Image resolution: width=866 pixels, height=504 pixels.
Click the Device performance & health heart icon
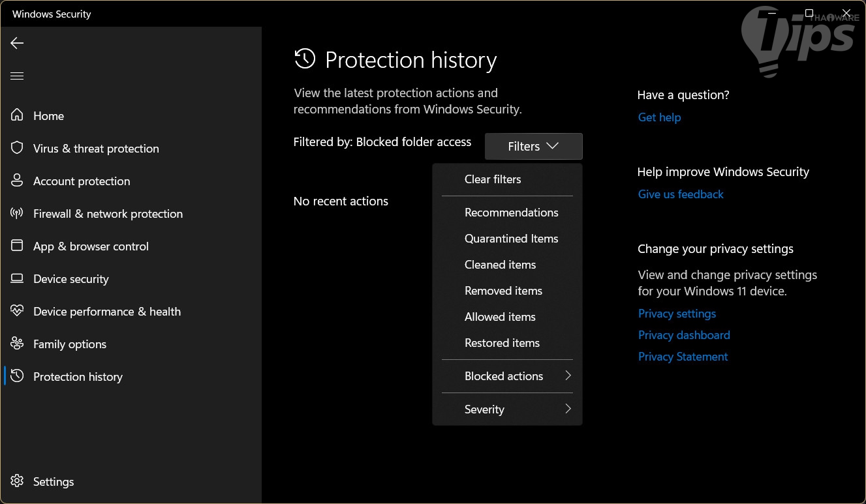point(18,311)
